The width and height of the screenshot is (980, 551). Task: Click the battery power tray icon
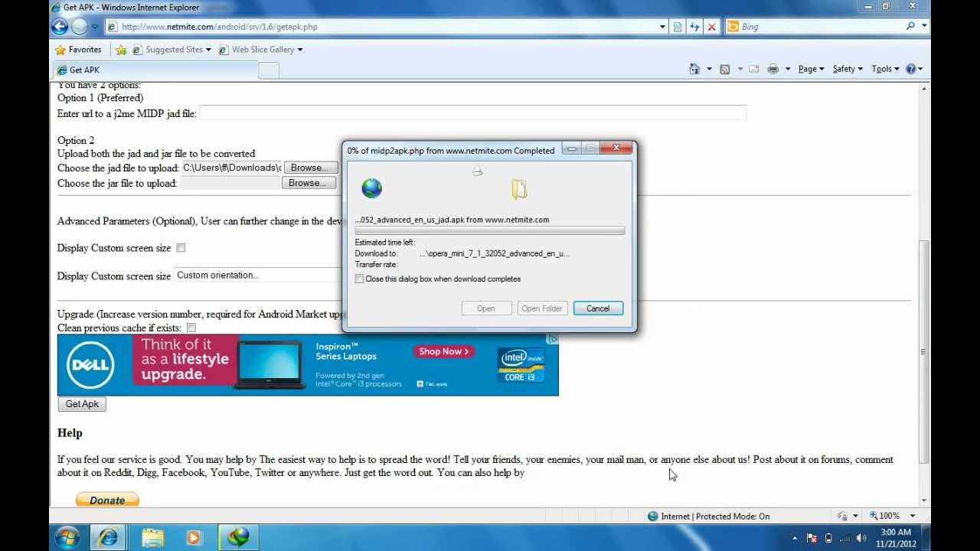828,538
